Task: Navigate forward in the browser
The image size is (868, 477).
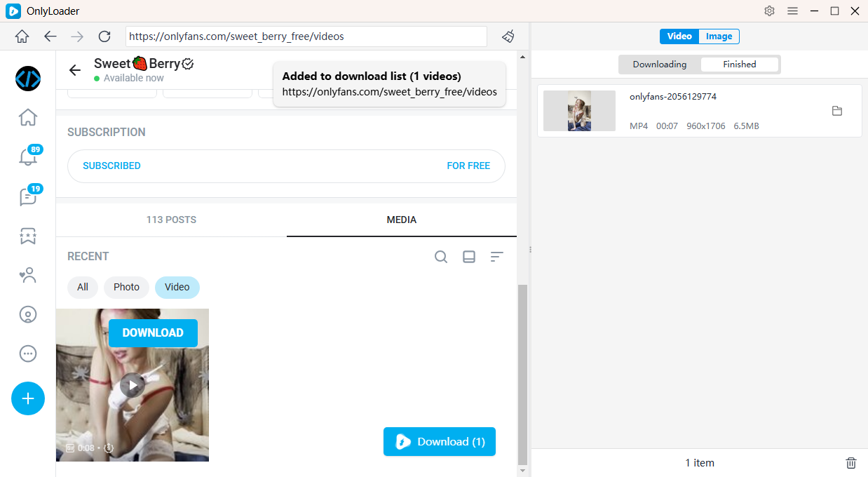Action: pos(77,36)
